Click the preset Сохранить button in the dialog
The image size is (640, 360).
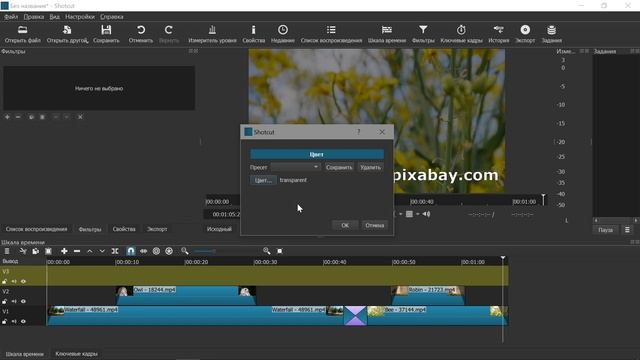[339, 167]
